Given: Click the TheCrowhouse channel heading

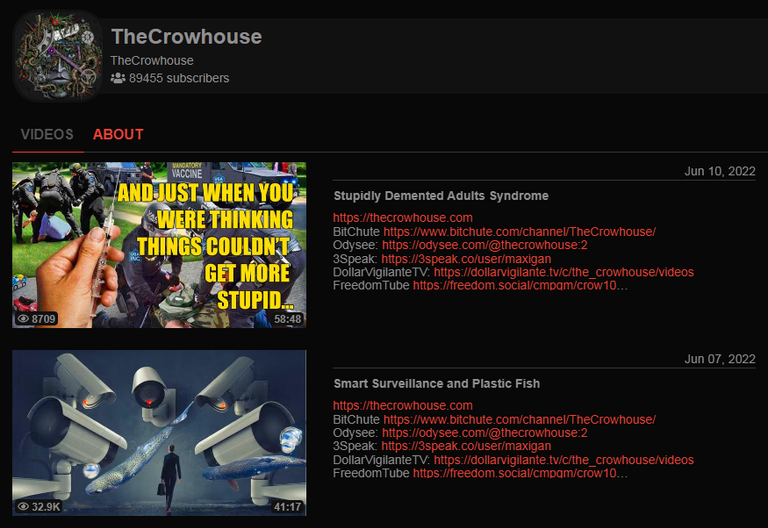Looking at the screenshot, I should [x=187, y=37].
